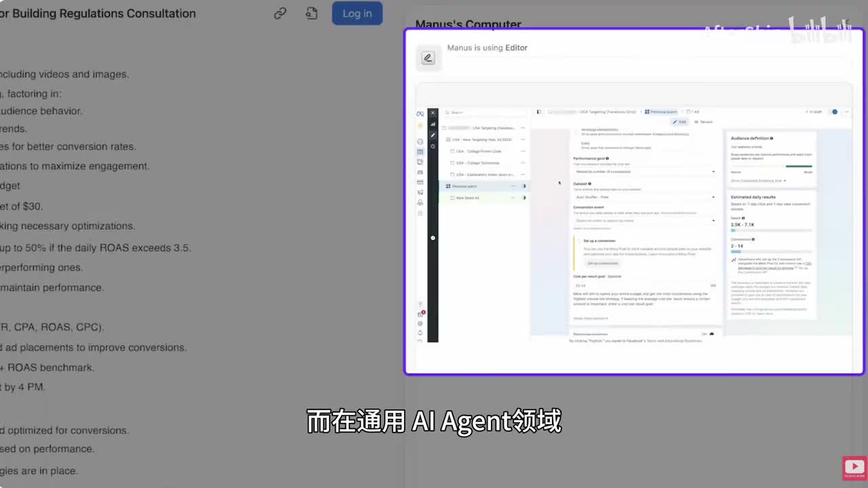Switch to the Edit tab
This screenshot has width=868, height=488.
coord(679,122)
